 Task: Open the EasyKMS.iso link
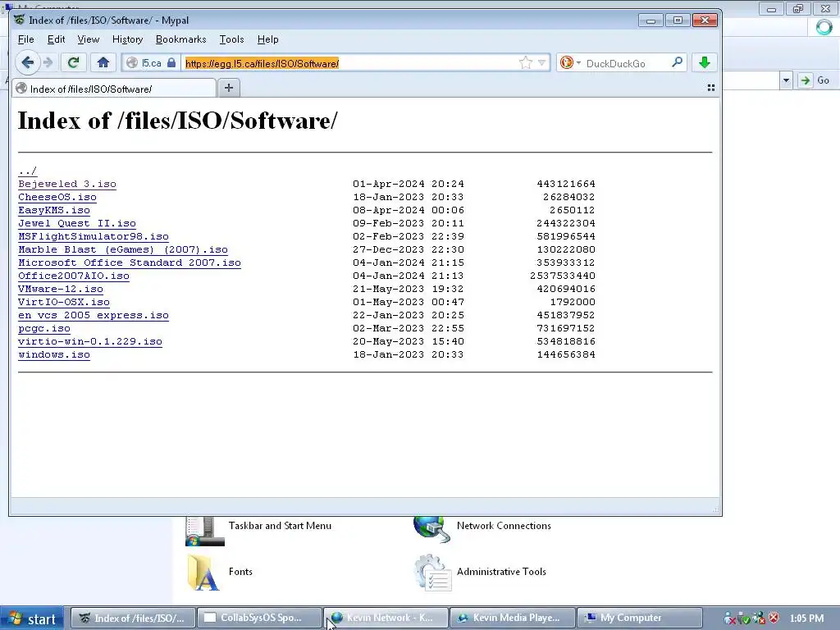(54, 210)
